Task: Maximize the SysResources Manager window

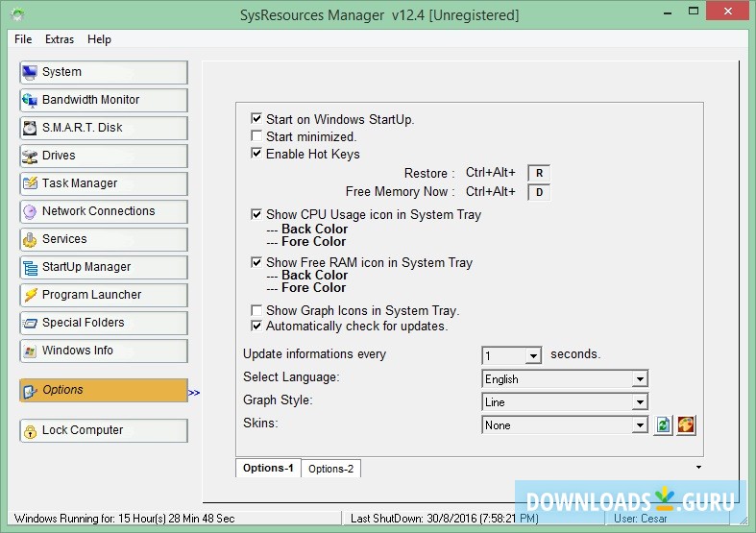Action: point(694,12)
